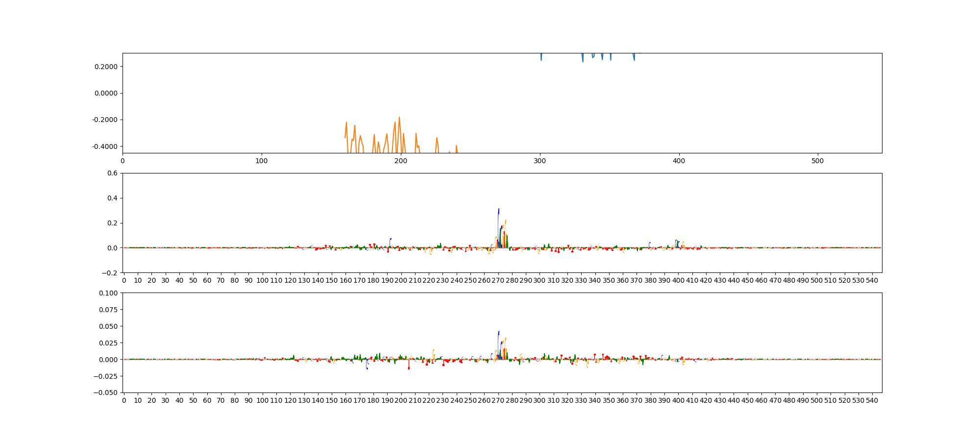
Task: Click the red negative spike near 205 in bottom plot
Action: click(x=409, y=368)
